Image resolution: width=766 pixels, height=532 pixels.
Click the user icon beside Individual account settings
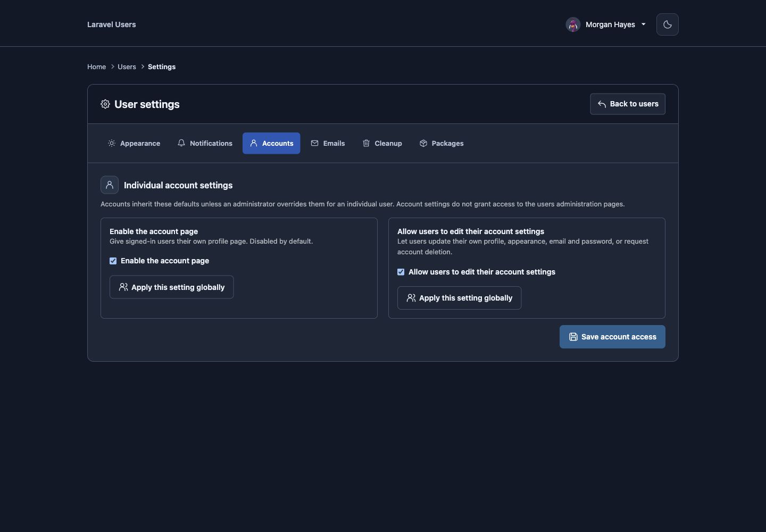click(110, 185)
